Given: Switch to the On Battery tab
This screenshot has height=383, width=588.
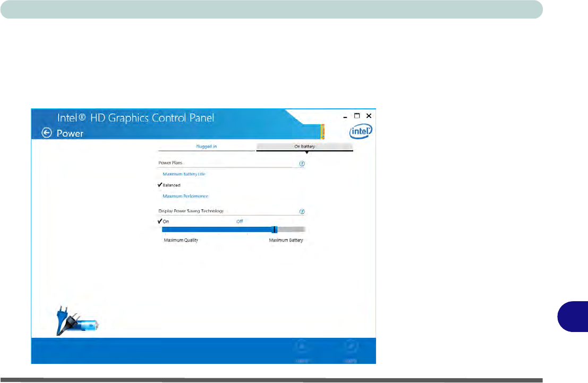Looking at the screenshot, I should [304, 147].
